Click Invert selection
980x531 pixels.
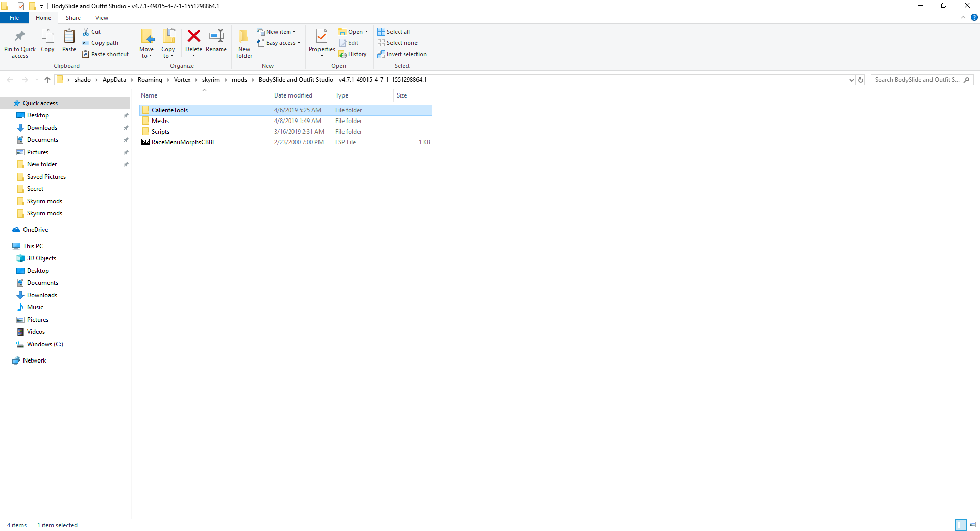point(402,54)
